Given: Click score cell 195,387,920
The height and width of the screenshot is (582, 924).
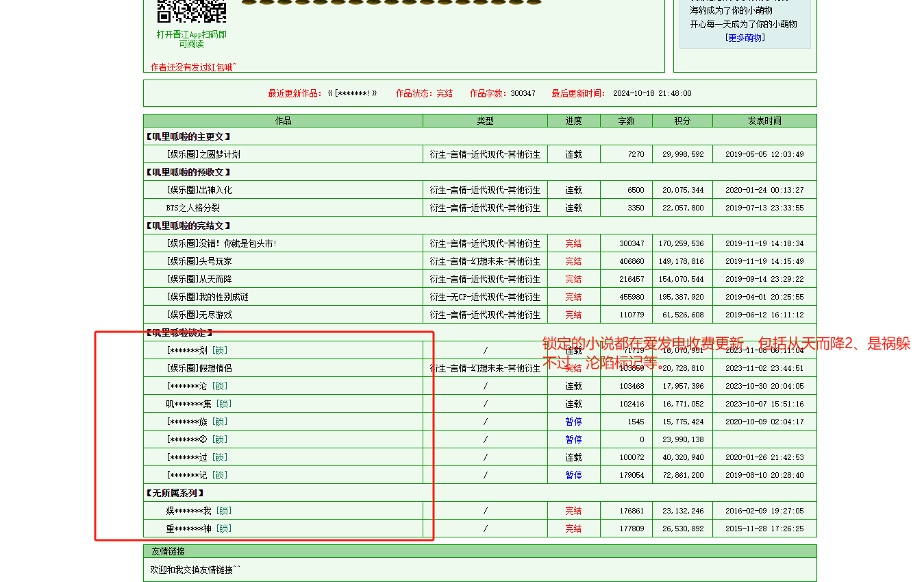Looking at the screenshot, I should tap(681, 297).
